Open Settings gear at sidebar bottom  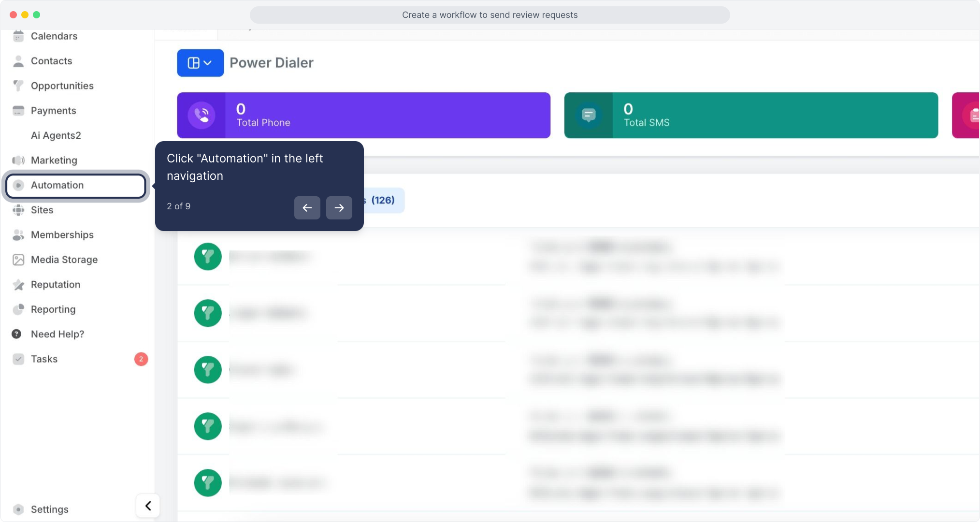pos(18,509)
